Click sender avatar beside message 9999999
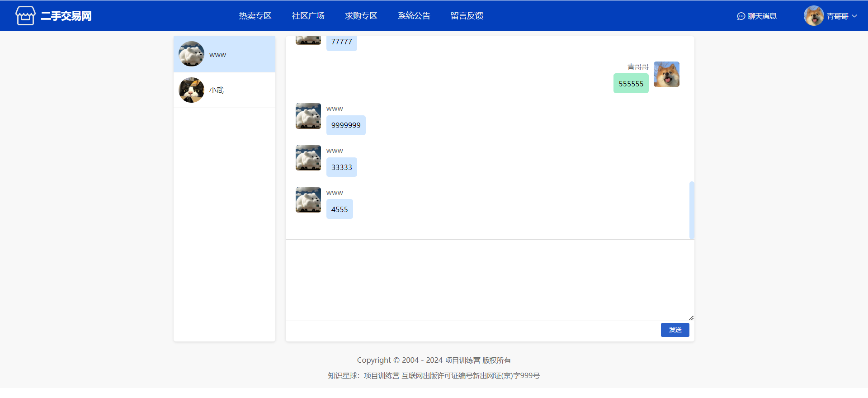868x398 pixels. click(x=308, y=116)
